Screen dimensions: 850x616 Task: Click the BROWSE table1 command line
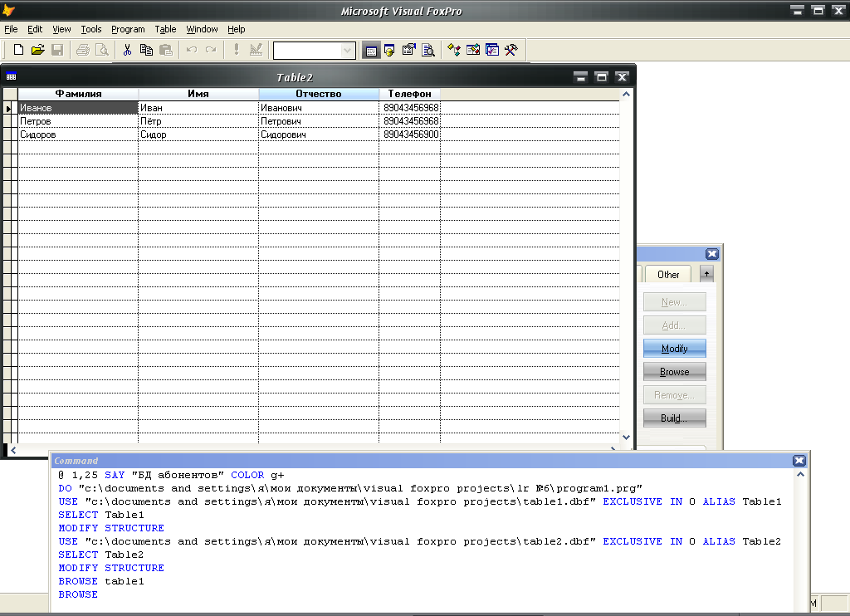[x=101, y=581]
